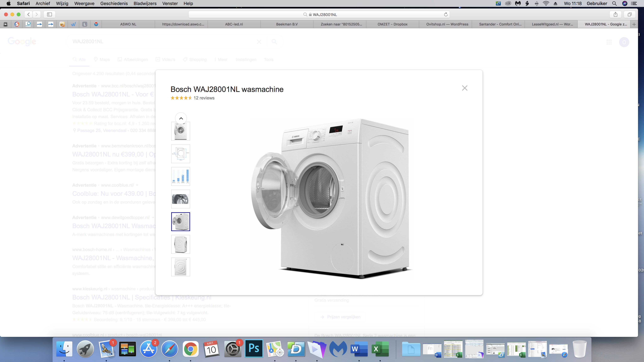Image resolution: width=644 pixels, height=362 pixels.
Task: Open the pinned PostNL orange tab
Action: pos(62,24)
